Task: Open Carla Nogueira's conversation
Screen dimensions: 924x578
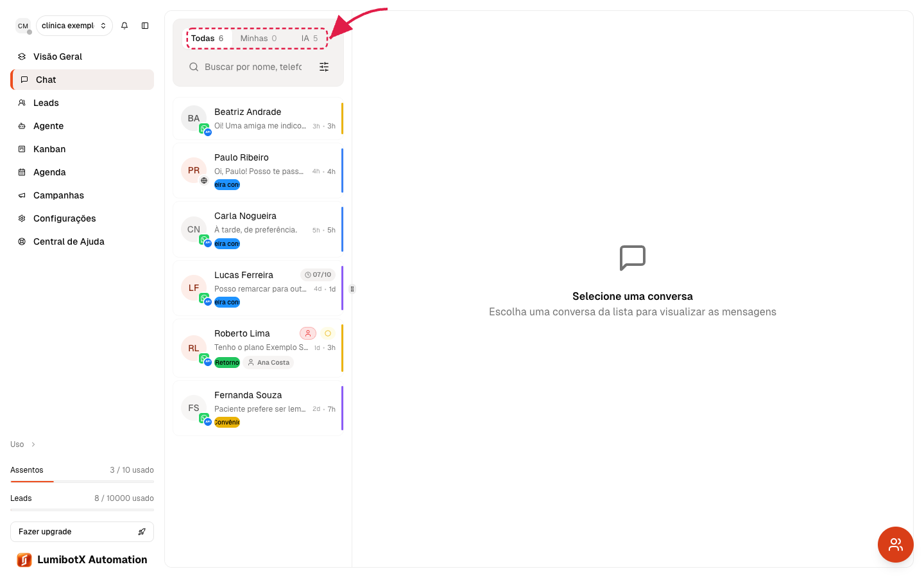Action: [258, 229]
